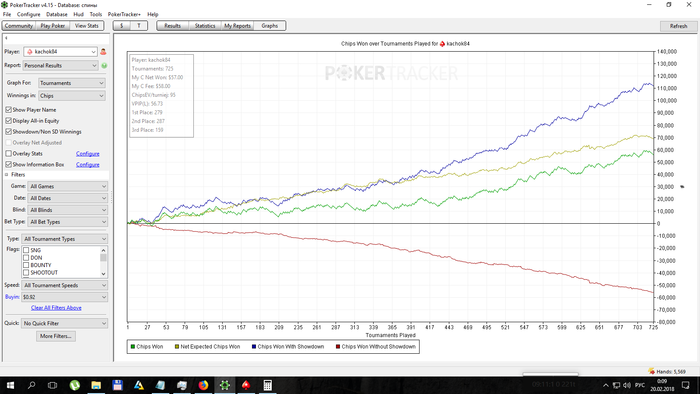Toggle Display All-in Equity checkbox

[x=8, y=120]
